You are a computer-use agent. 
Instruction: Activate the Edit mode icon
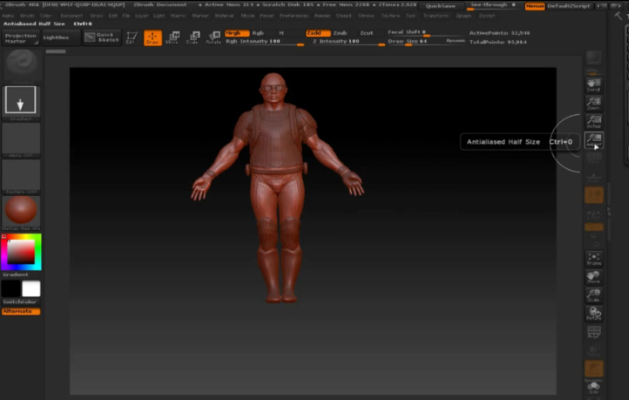[x=132, y=38]
